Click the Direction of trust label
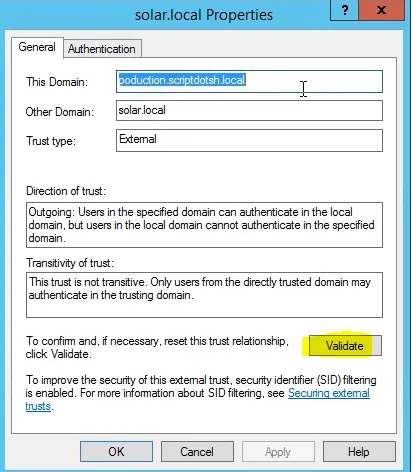The image size is (412, 472). pos(66,191)
